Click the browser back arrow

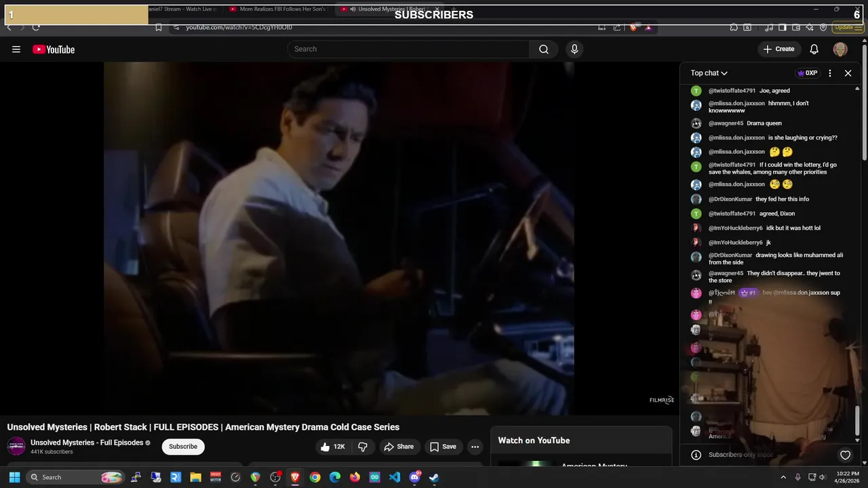pos(9,27)
